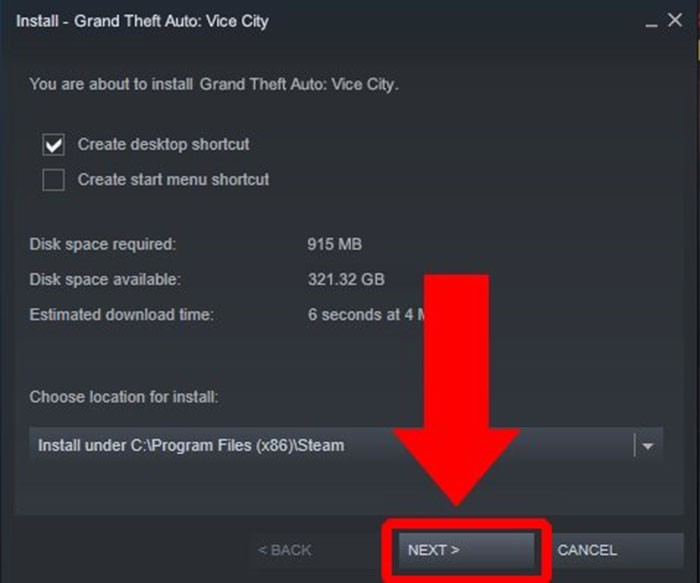
Task: Open the 'Install under C:\Program Files (x86)\Steam' combo box
Action: coord(346,446)
